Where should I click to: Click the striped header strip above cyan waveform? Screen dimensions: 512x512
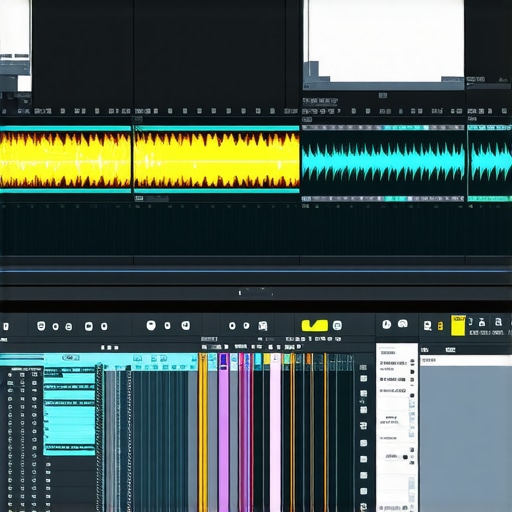[x=383, y=127]
